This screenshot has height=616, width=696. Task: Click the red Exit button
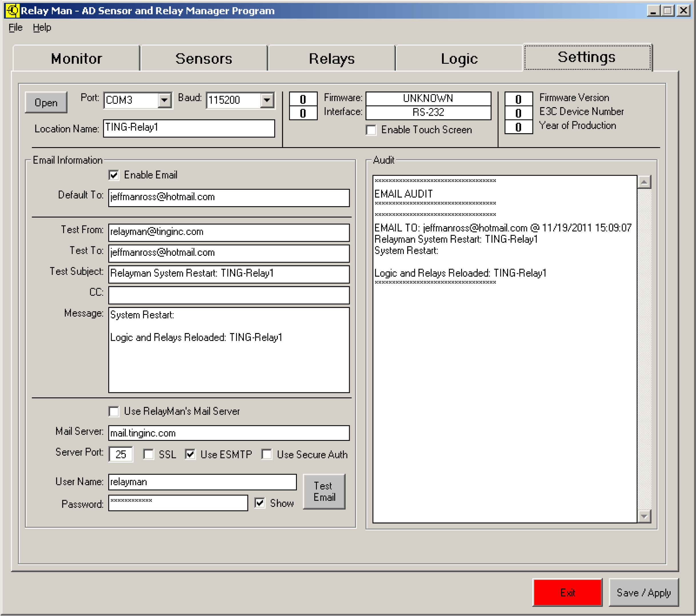point(567,593)
